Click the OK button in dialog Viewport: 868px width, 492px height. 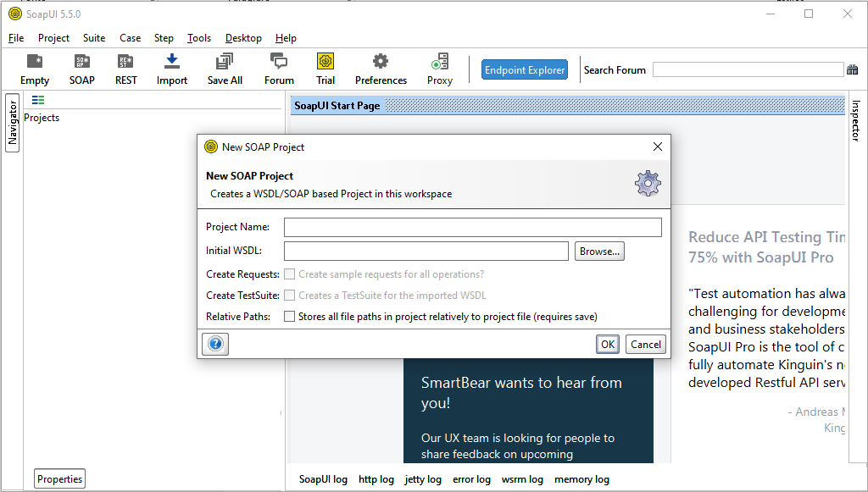608,344
